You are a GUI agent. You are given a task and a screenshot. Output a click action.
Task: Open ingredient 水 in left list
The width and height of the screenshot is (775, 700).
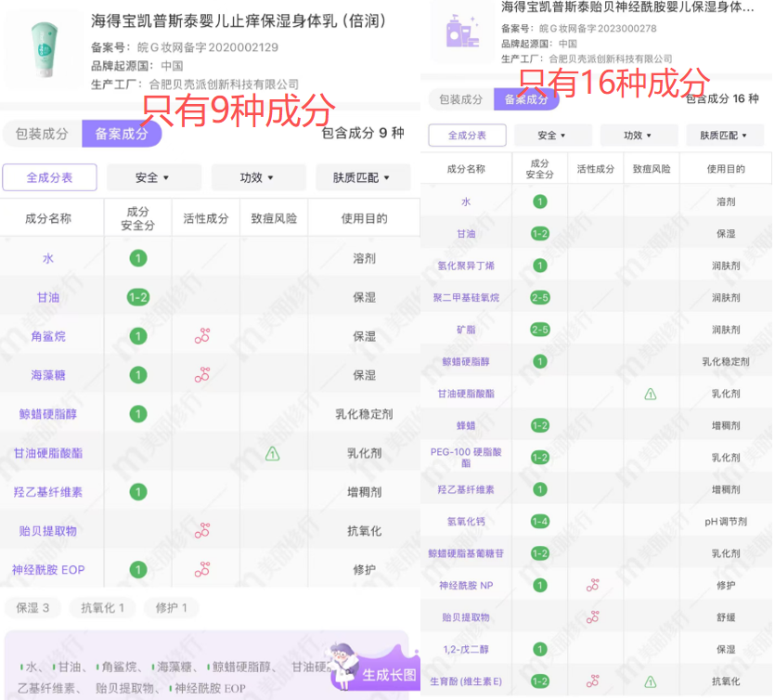[x=48, y=258]
